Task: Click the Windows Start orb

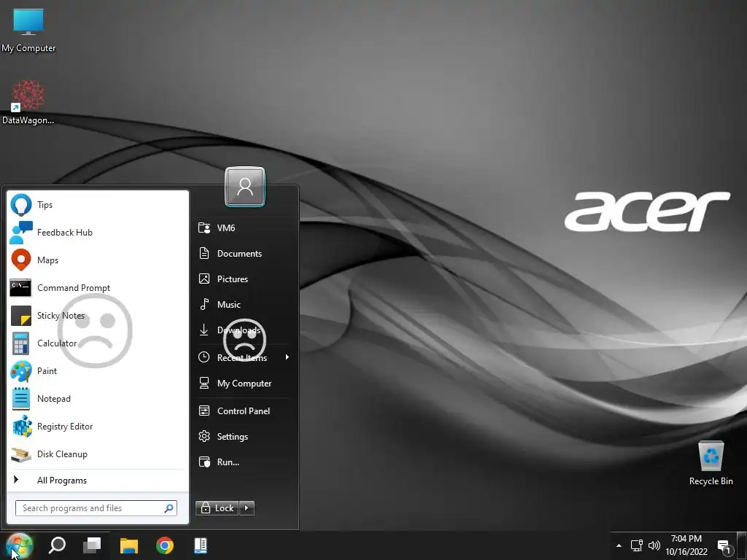Action: 19,545
